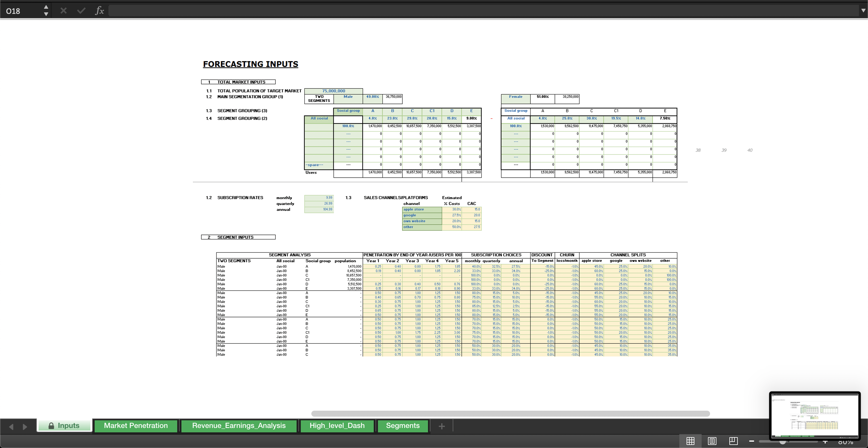Select the other channel CAC value 27.5
868x448 pixels.
point(471,227)
